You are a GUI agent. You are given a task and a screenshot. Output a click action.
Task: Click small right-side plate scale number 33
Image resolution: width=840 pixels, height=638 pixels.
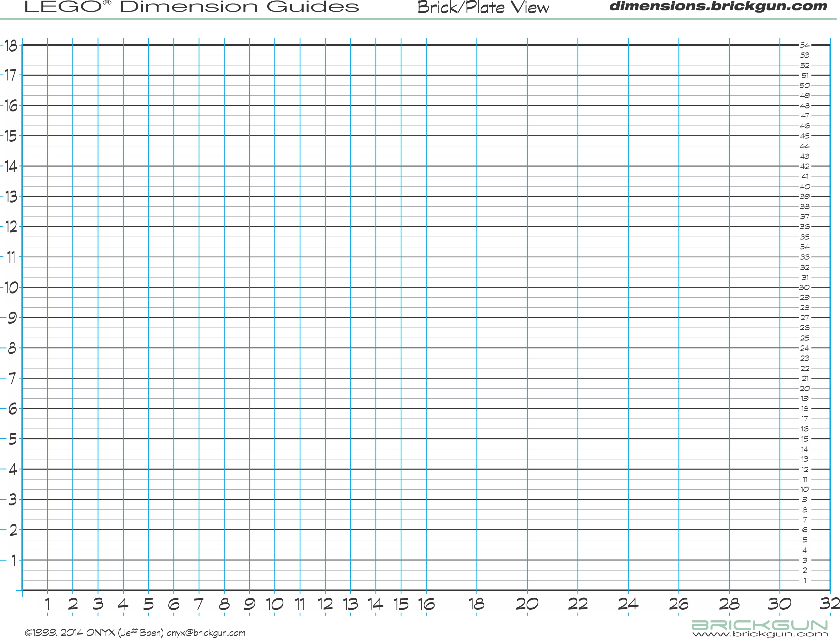805,257
